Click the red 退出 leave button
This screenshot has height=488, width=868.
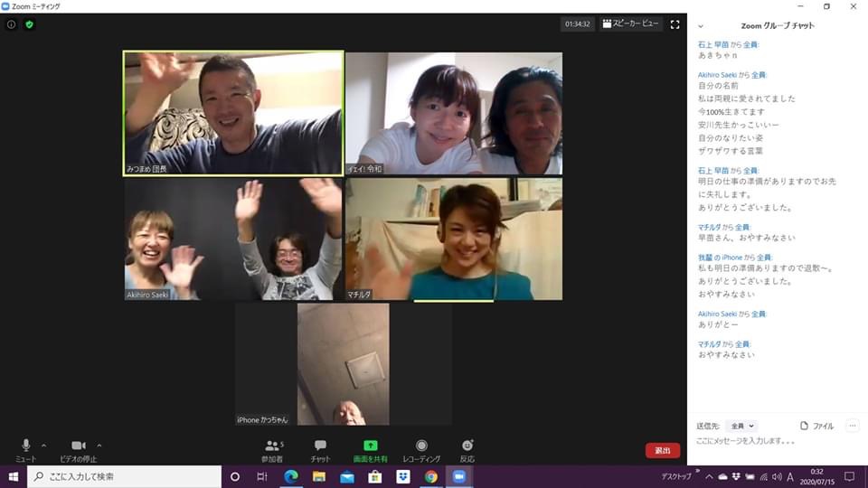click(x=663, y=450)
